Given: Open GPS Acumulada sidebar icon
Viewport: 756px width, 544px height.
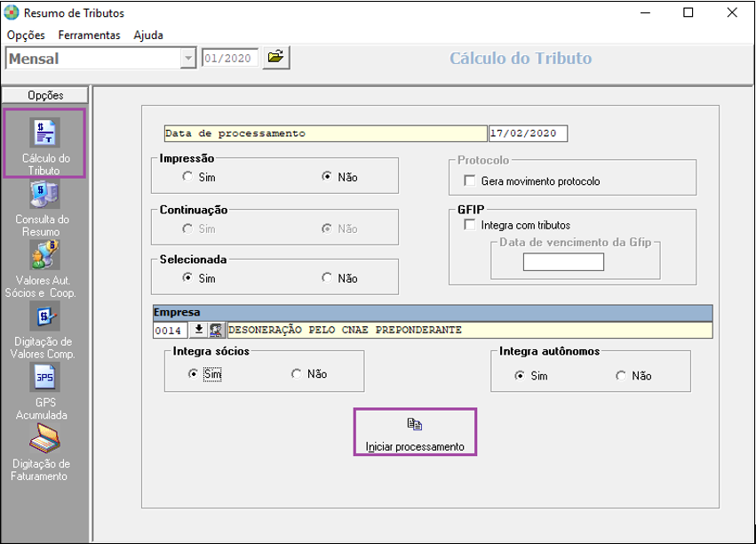Looking at the screenshot, I should pos(44,377).
